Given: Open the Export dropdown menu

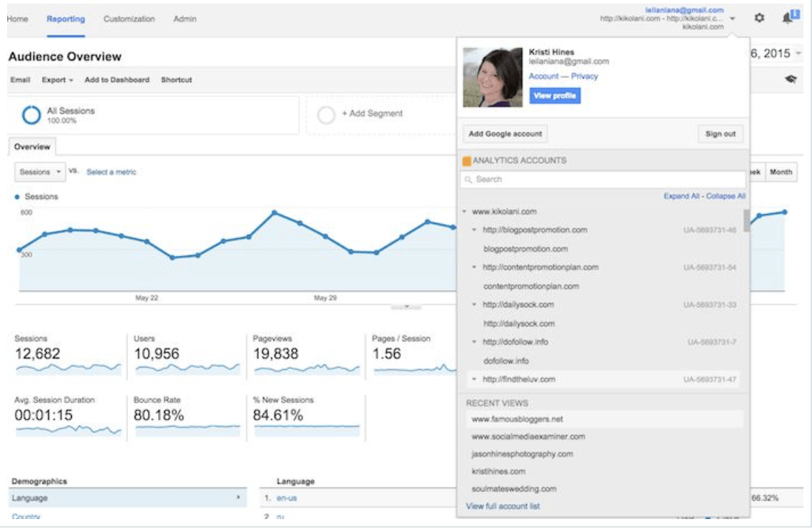Looking at the screenshot, I should tap(57, 80).
